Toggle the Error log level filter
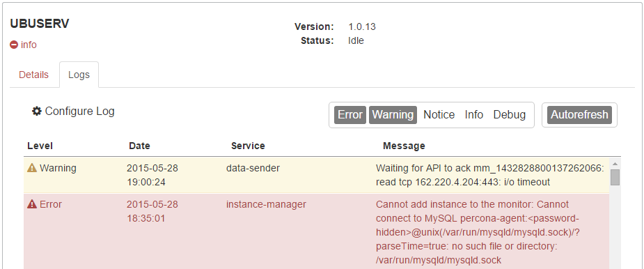The width and height of the screenshot is (644, 269). coord(350,115)
